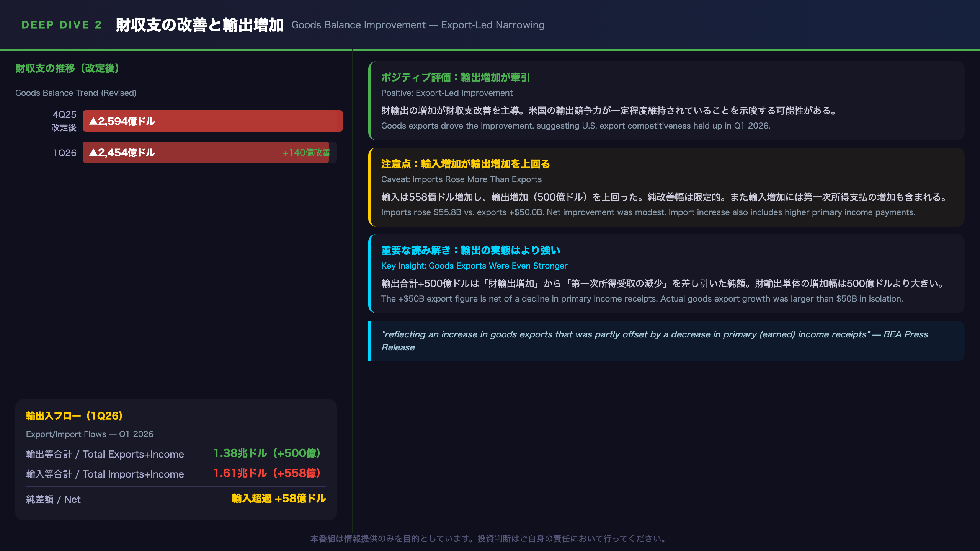Screen dimensions: 980x551
Task: Click the DEEP DIVE 2 label
Action: click(x=62, y=25)
